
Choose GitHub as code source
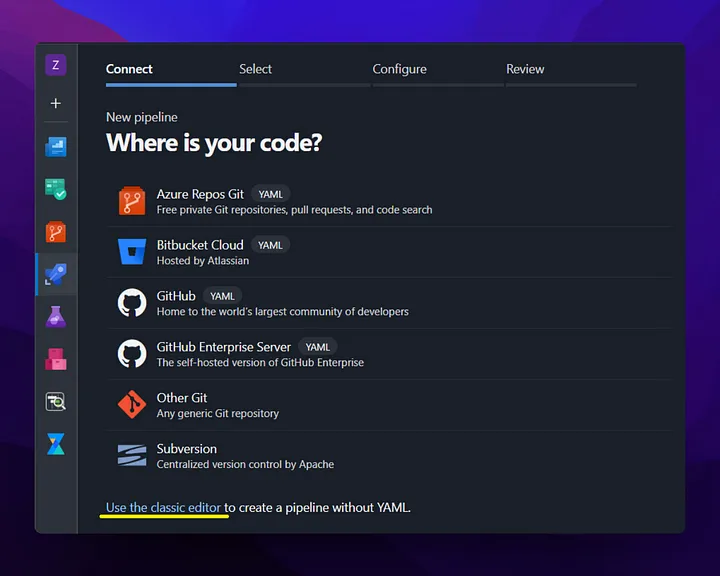pos(389,303)
